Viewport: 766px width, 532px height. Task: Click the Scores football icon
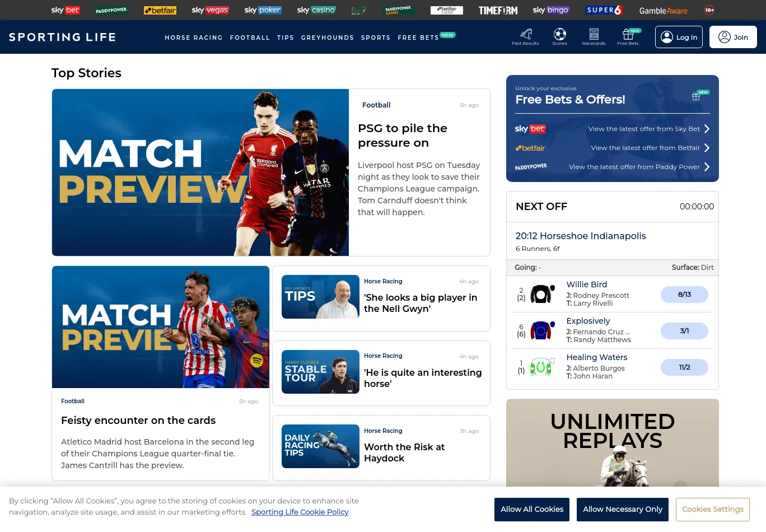tap(559, 35)
